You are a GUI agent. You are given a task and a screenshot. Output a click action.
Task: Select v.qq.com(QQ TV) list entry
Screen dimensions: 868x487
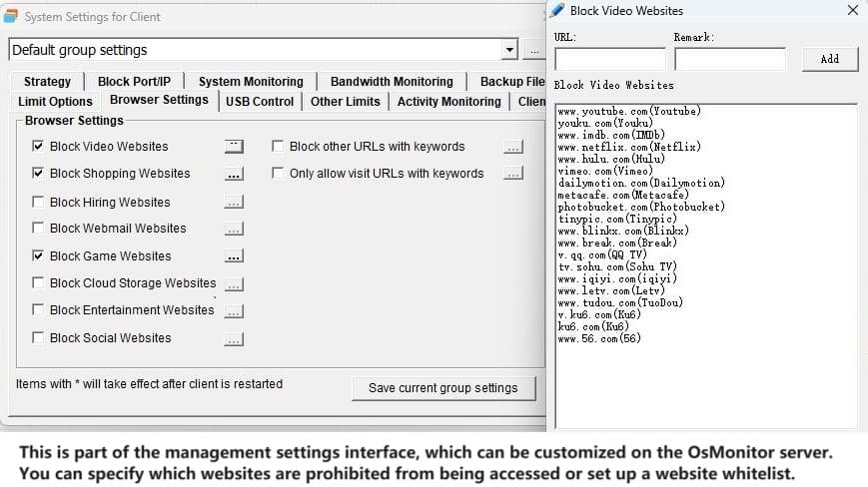click(x=602, y=254)
